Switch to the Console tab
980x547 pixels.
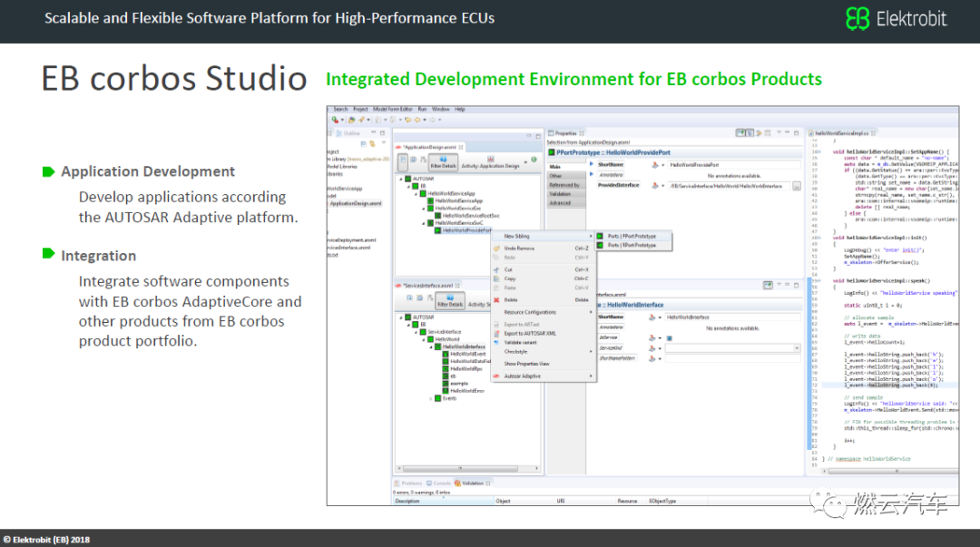click(x=438, y=484)
